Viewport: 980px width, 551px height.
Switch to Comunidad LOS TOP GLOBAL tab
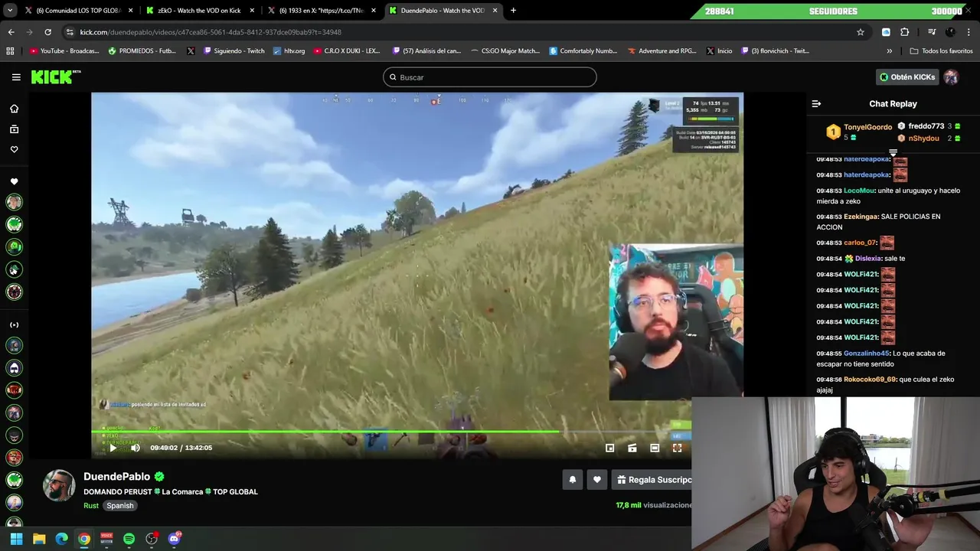[x=79, y=11]
